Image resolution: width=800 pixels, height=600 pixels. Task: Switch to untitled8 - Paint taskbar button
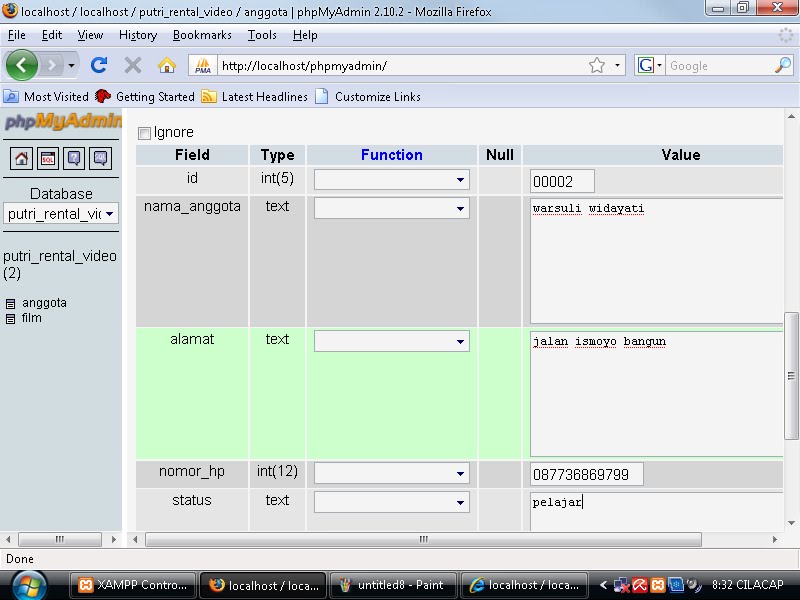tap(393, 585)
